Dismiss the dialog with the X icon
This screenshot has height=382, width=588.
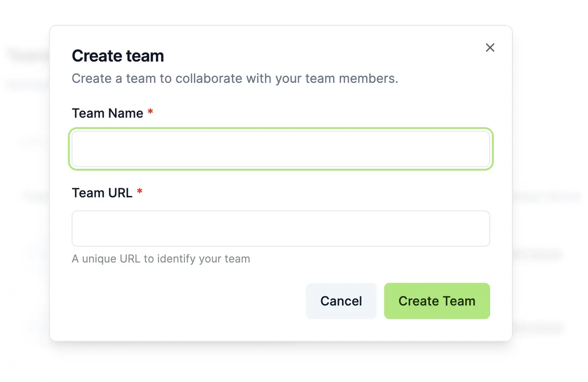(x=490, y=48)
